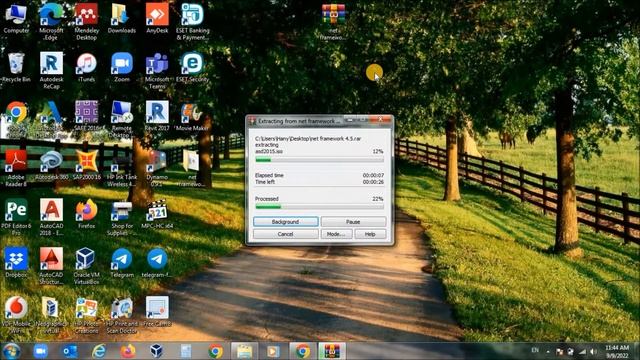
Task: Select the Zoom desktop shortcut
Action: coord(122,67)
